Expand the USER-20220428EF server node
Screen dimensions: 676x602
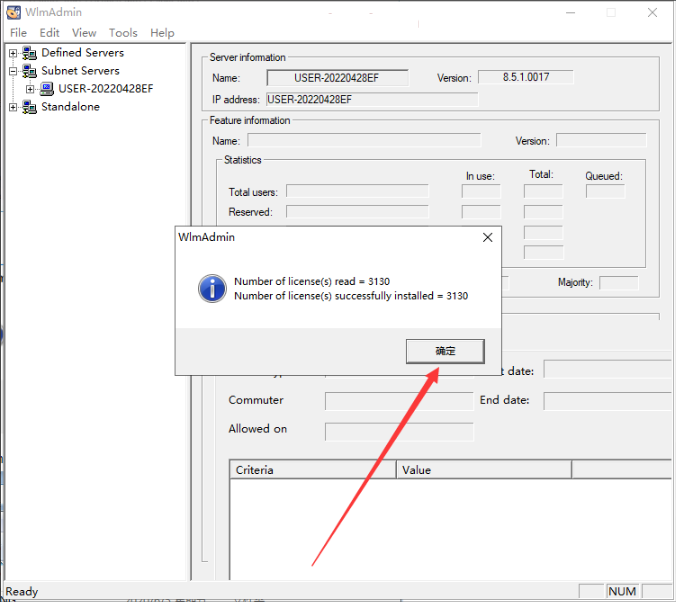[x=30, y=89]
